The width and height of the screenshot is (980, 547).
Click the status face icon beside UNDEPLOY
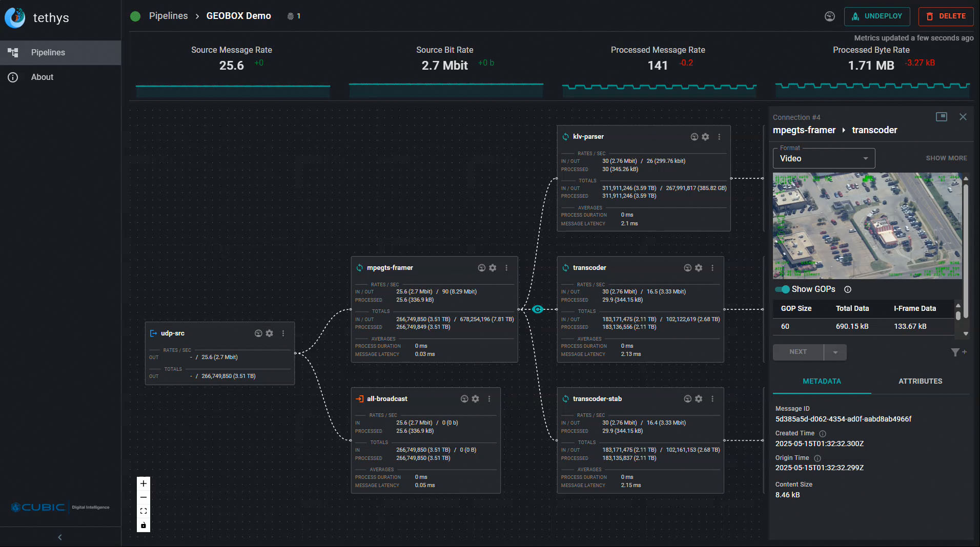[x=830, y=16]
